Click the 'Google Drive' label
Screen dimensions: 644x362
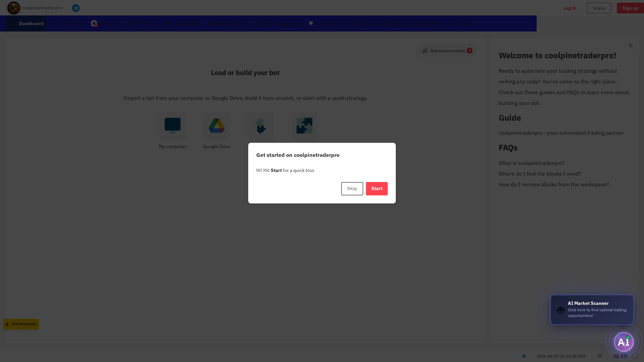click(217, 146)
